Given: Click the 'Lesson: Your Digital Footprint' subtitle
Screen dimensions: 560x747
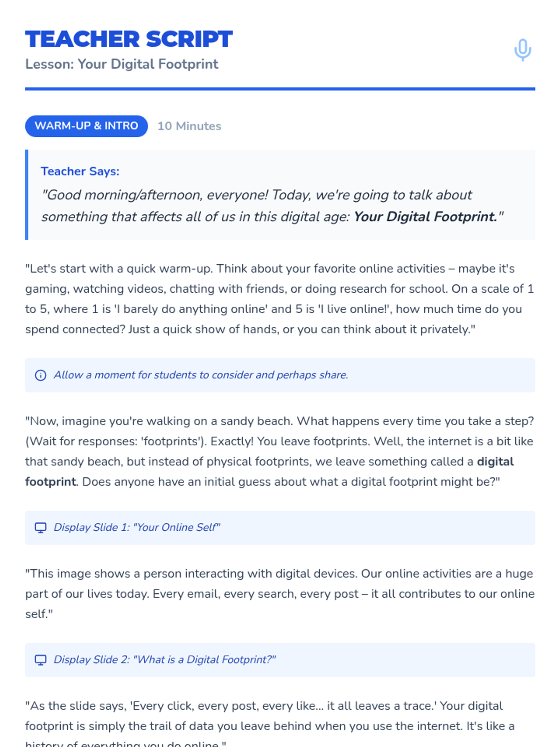Looking at the screenshot, I should point(121,64).
